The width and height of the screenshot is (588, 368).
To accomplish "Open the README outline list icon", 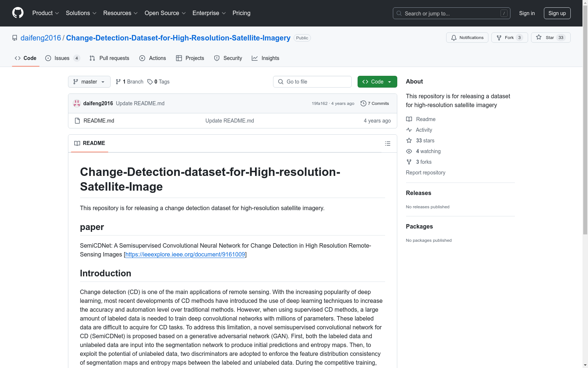I will (x=388, y=144).
